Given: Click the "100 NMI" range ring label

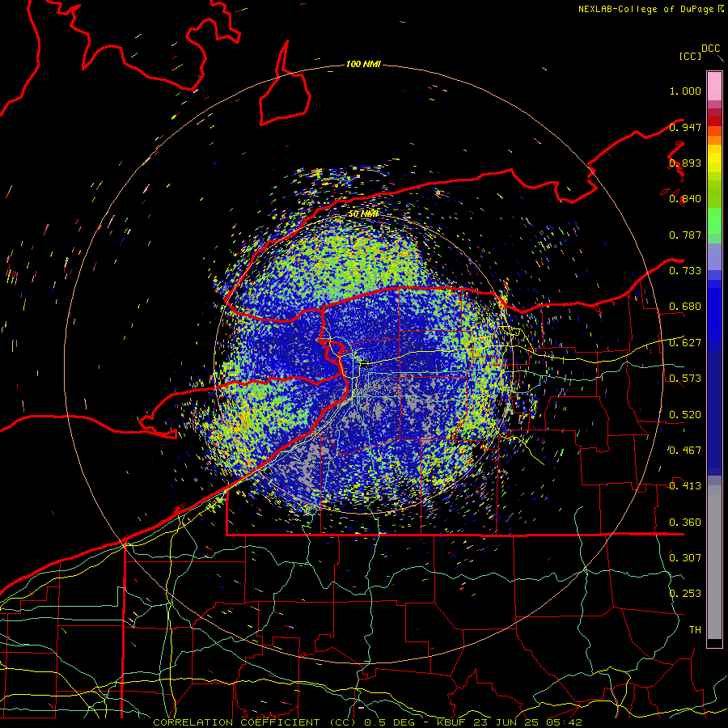Looking at the screenshot, I should (363, 64).
